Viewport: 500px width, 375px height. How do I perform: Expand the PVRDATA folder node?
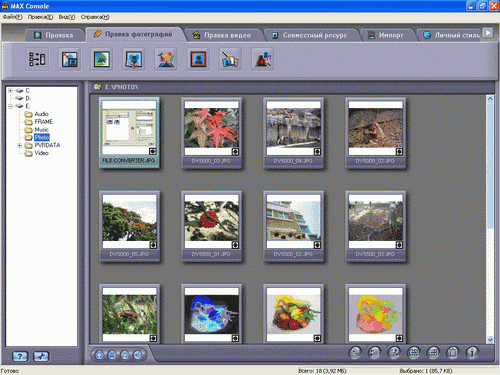[19, 145]
